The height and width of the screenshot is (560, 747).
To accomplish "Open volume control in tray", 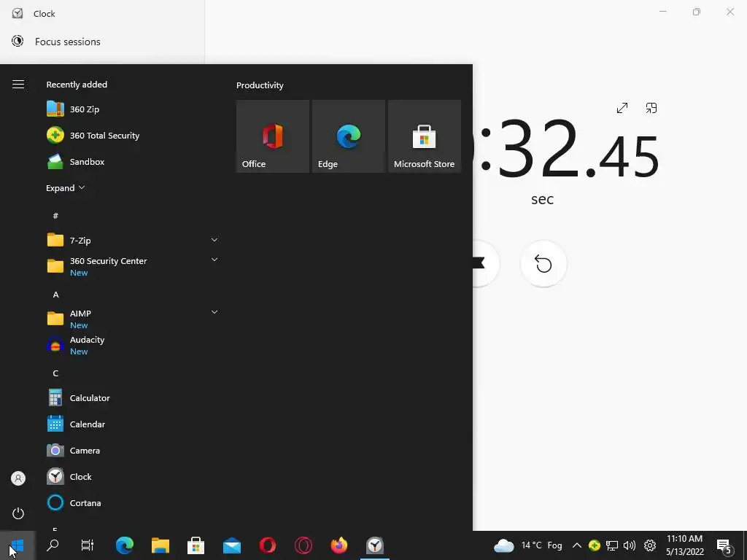I will 630,545.
